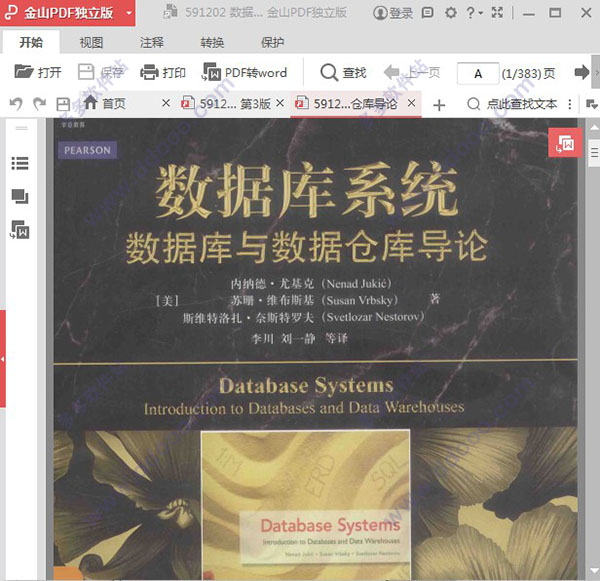This screenshot has height=581, width=600.
Task: Open the bookmarks outline panel icon
Action: [20, 163]
